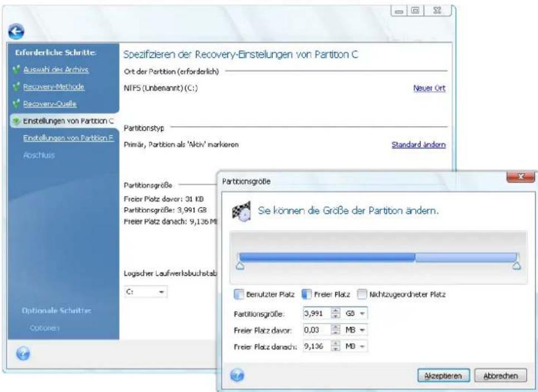Image resolution: width=538 pixels, height=392 pixels.
Task: Open the Recovery-Quelle step
Action: point(50,104)
